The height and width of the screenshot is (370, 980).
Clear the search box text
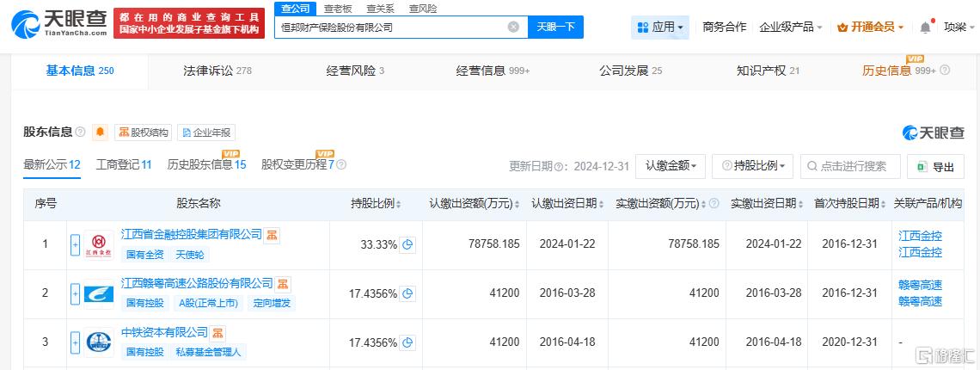point(513,27)
